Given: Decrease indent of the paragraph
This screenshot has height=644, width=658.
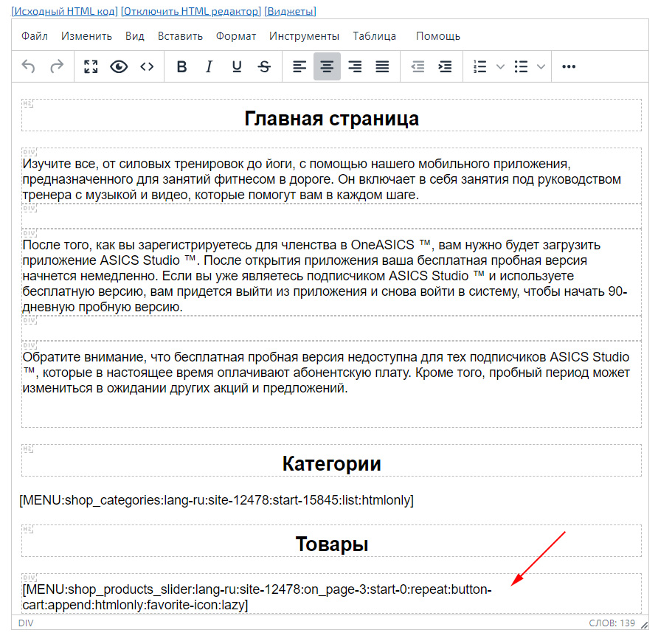Looking at the screenshot, I should point(418,67).
